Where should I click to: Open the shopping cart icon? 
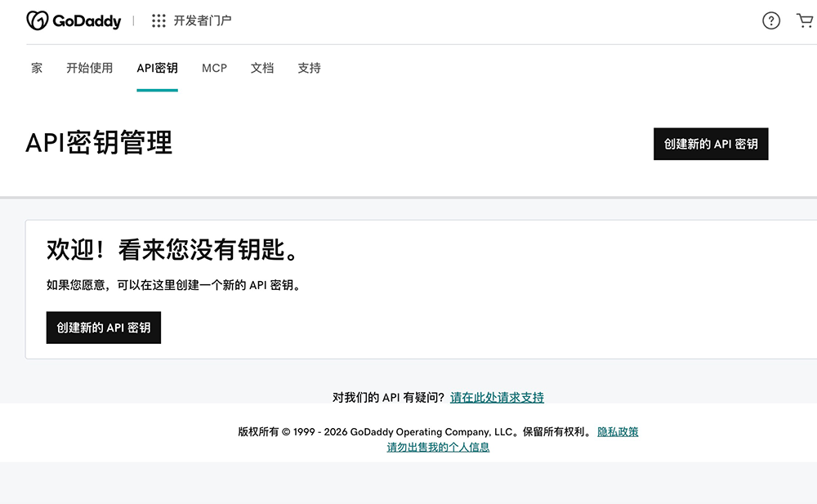805,21
